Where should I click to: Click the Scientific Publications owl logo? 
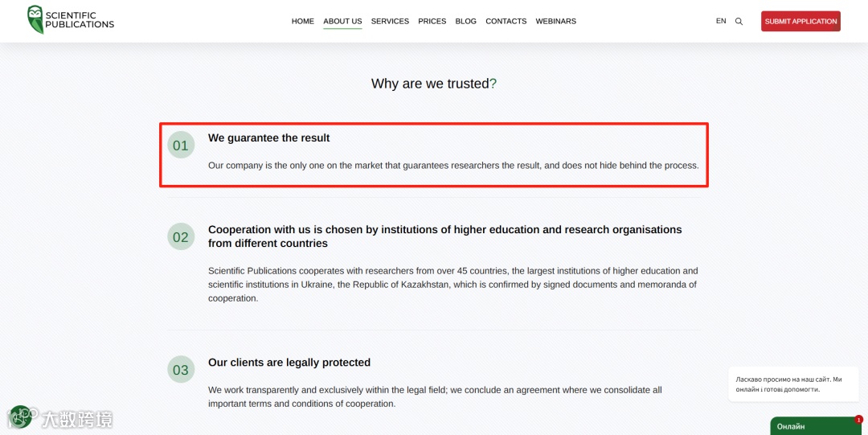71,20
